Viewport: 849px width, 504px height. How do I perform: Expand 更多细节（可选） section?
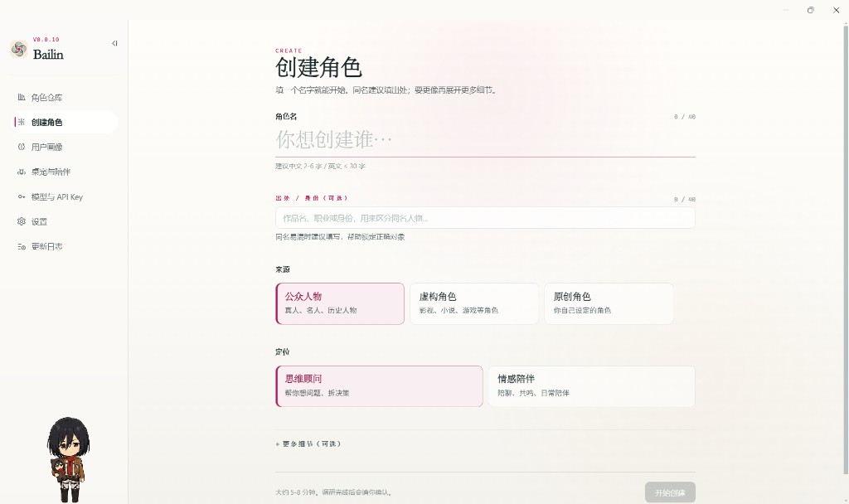point(308,444)
